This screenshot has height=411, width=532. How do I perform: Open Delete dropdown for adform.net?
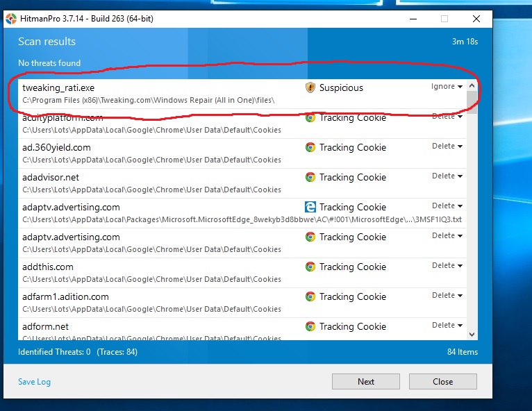pyautogui.click(x=447, y=325)
